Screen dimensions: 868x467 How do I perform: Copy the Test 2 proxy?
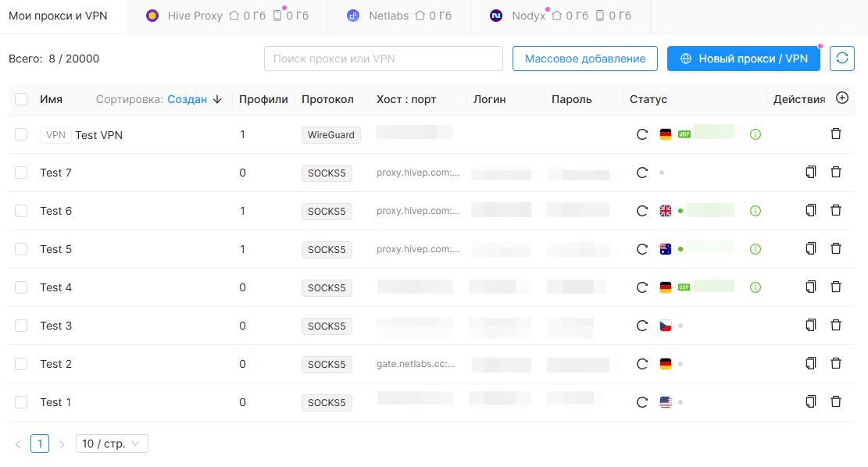coord(810,363)
